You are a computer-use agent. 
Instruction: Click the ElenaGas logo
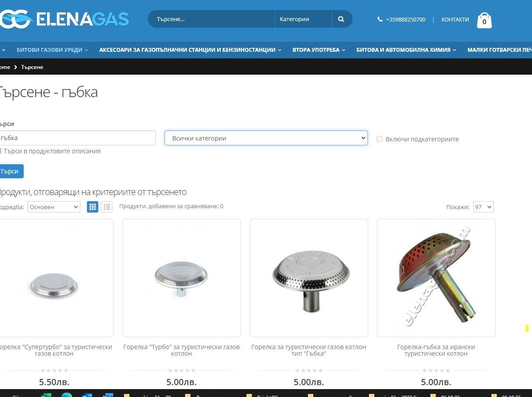coord(64,19)
